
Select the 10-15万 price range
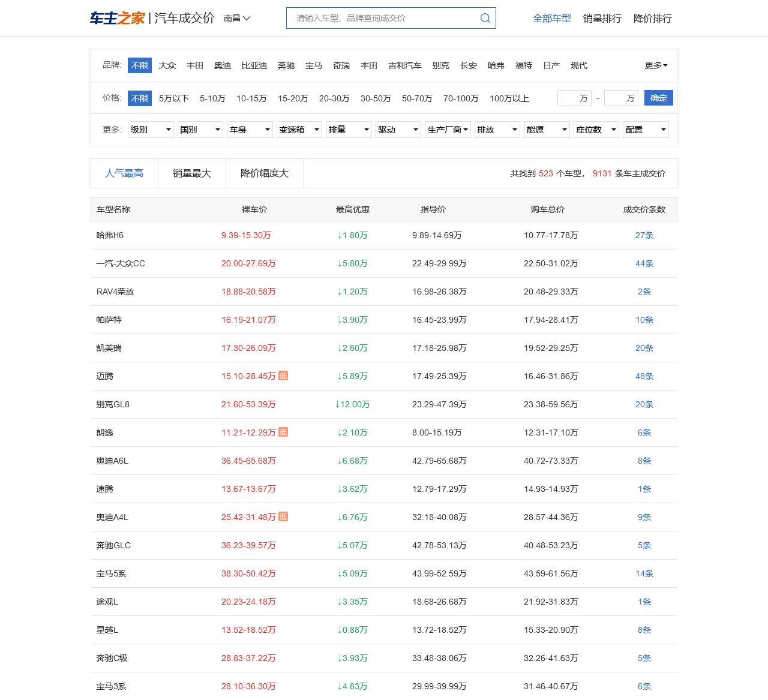[x=251, y=98]
